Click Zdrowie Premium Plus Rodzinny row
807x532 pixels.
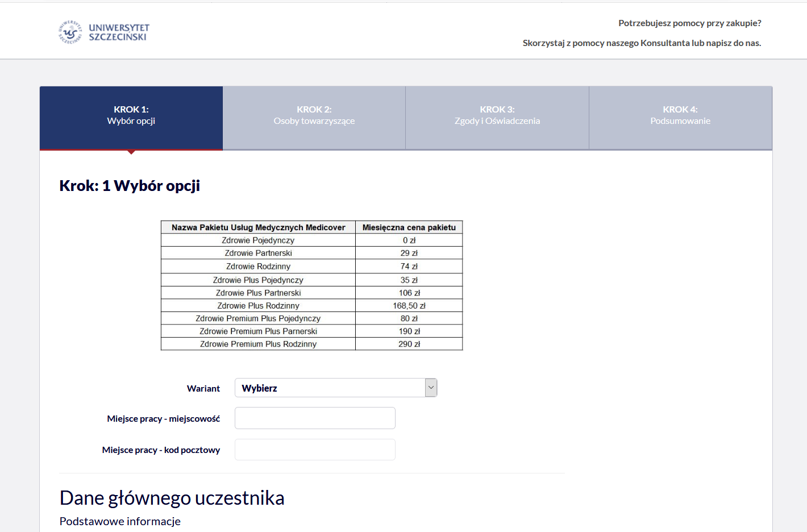258,344
